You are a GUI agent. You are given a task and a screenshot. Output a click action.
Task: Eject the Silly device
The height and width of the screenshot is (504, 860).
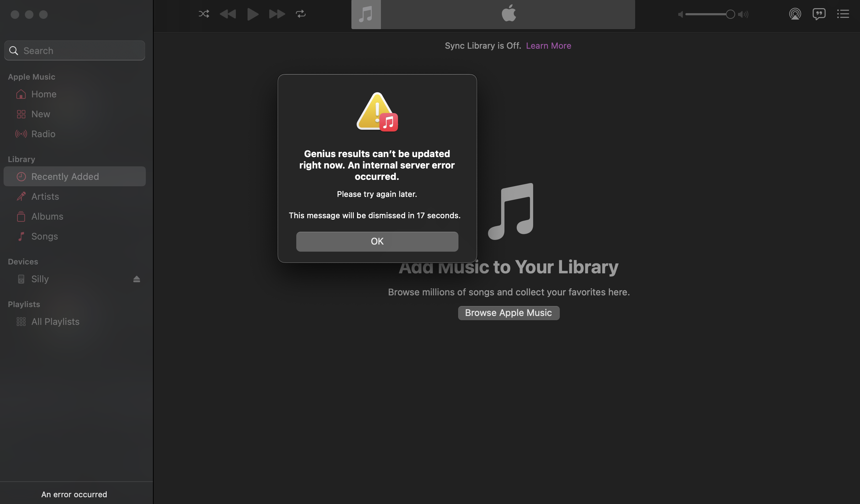pos(137,279)
